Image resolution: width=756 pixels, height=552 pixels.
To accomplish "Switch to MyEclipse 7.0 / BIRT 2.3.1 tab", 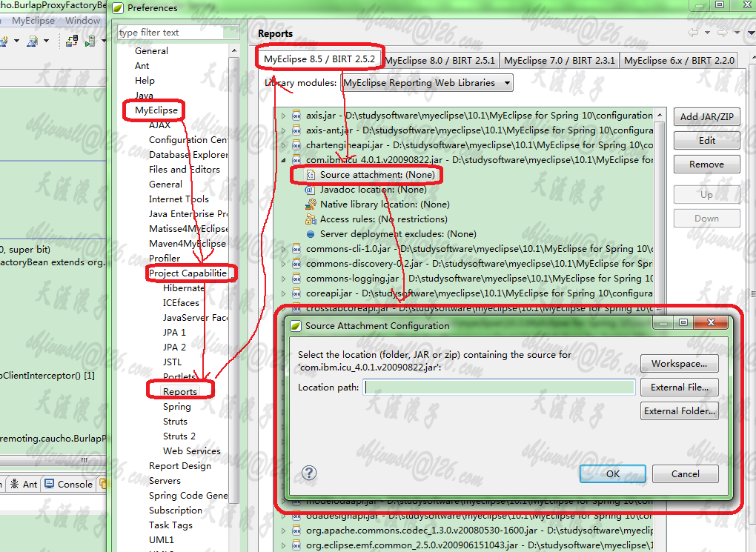I will tap(560, 61).
